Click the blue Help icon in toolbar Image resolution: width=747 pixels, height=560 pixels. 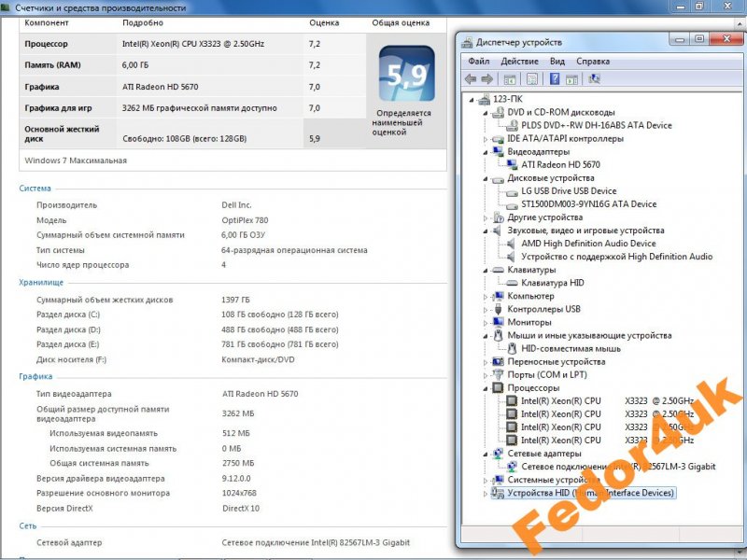[554, 79]
